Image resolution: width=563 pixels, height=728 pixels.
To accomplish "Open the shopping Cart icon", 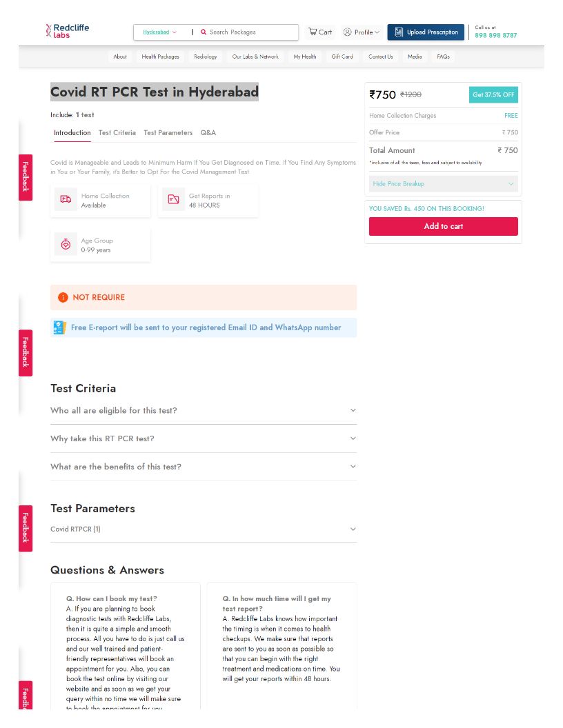I will click(x=313, y=32).
